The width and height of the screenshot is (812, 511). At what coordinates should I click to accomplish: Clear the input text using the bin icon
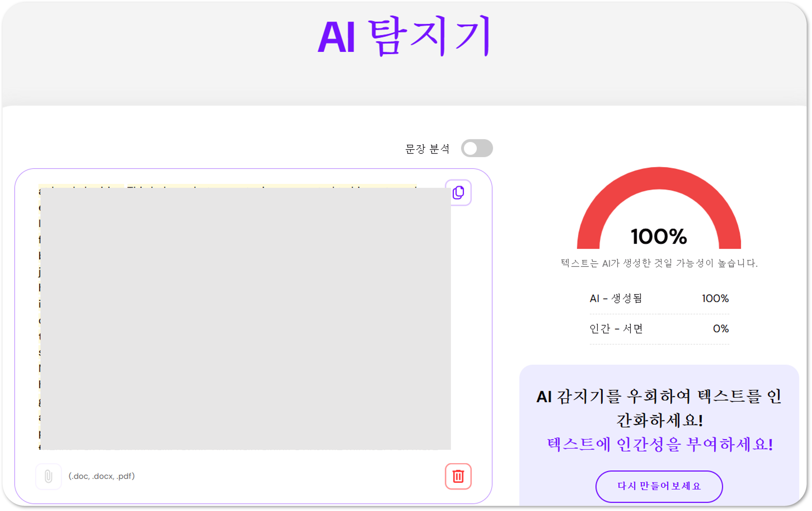point(459,476)
